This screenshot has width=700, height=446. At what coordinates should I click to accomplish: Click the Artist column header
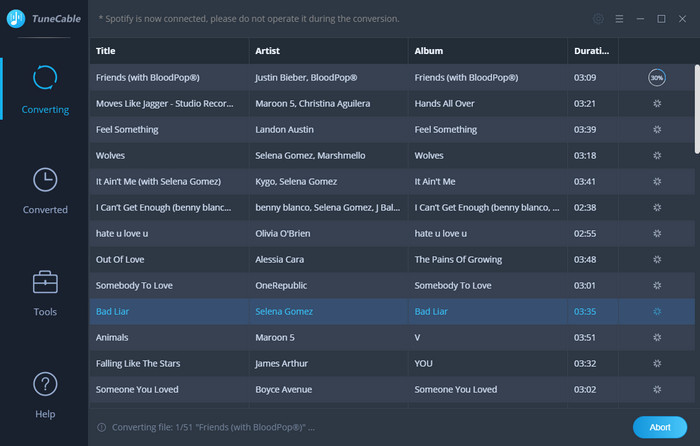click(329, 51)
